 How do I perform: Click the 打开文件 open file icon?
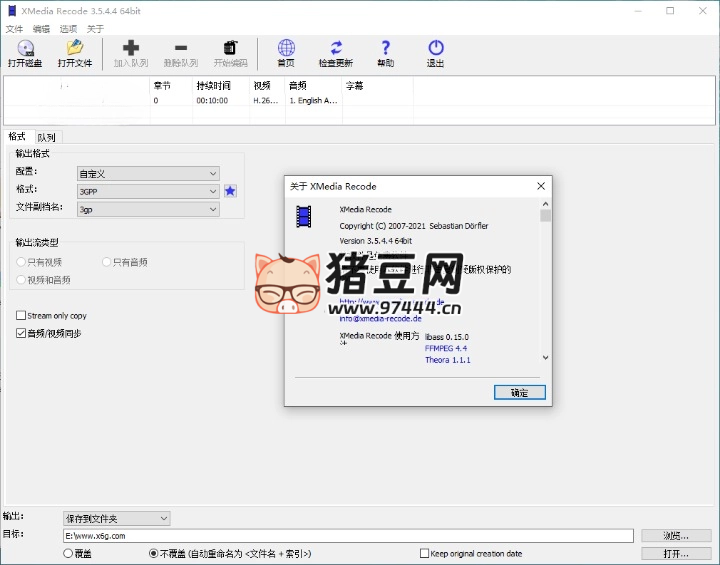tap(75, 54)
